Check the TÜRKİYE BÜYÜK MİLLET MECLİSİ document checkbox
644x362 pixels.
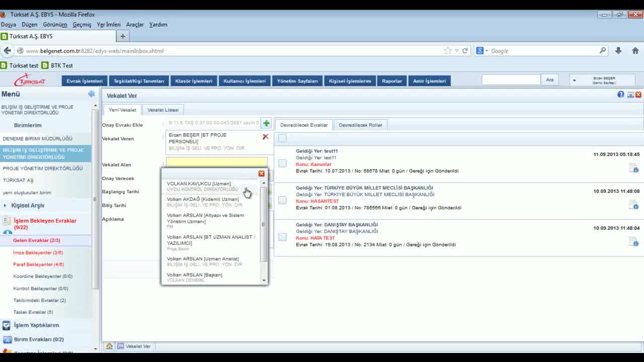(x=282, y=200)
